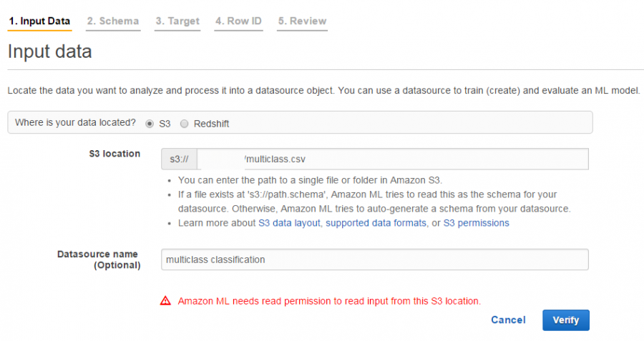Click the Cancel button
This screenshot has height=341, width=644.
[508, 320]
